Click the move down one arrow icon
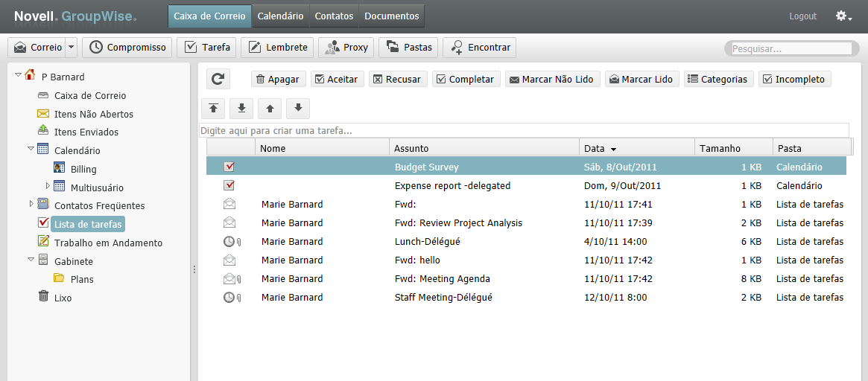 [x=298, y=109]
